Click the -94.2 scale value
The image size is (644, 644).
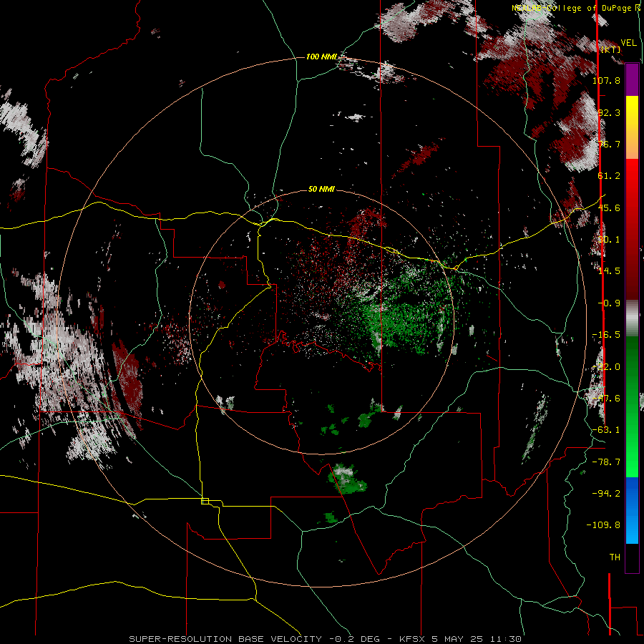(x=606, y=494)
